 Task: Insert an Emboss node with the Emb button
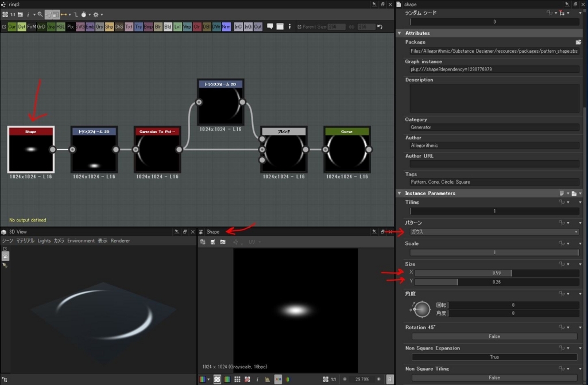[90, 26]
